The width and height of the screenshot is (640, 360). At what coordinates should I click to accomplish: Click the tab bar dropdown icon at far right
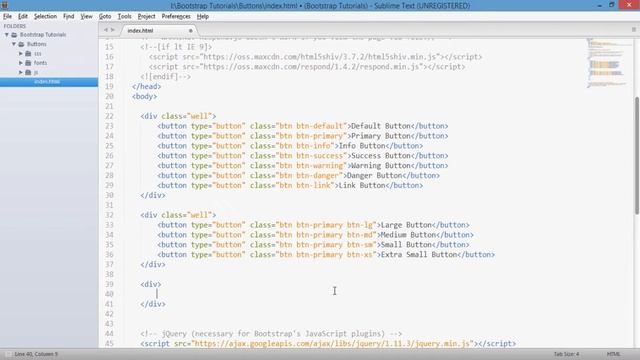tap(633, 30)
